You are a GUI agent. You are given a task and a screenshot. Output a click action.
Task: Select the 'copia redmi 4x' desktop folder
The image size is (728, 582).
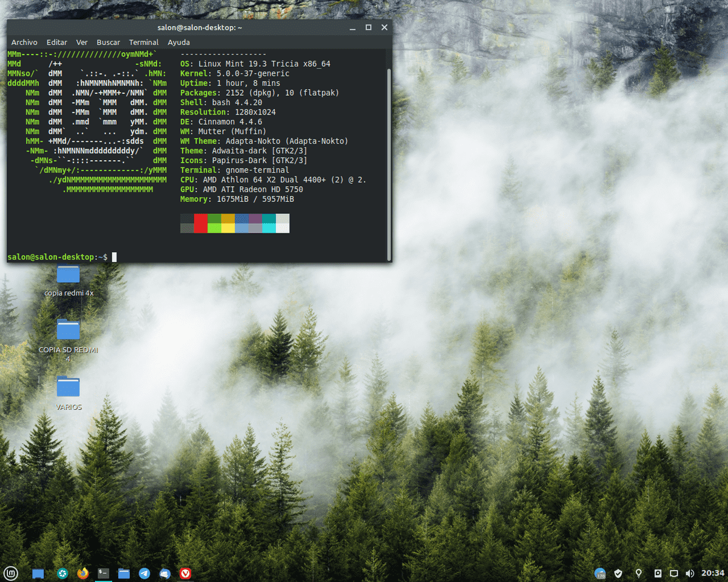69,281
